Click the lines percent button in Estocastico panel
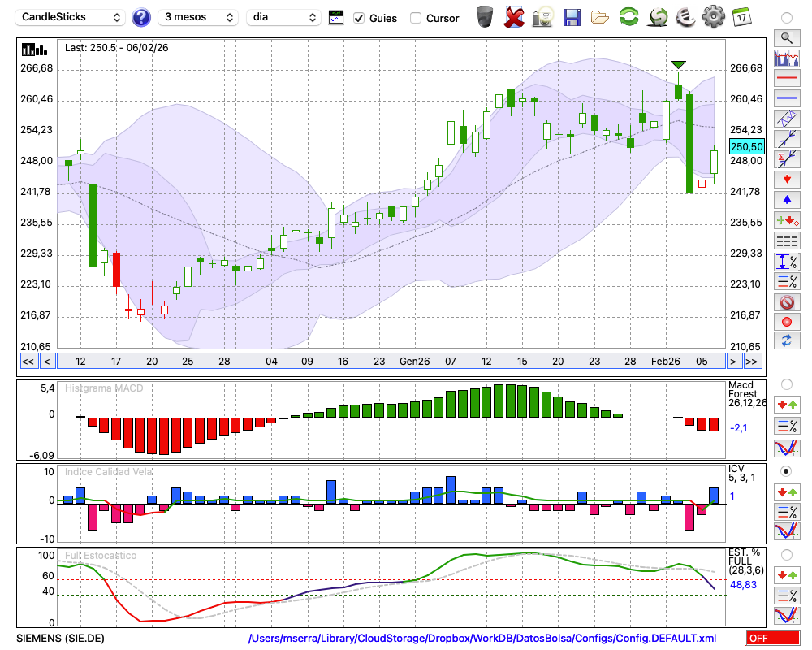The width and height of the screenshot is (812, 650). 787,596
